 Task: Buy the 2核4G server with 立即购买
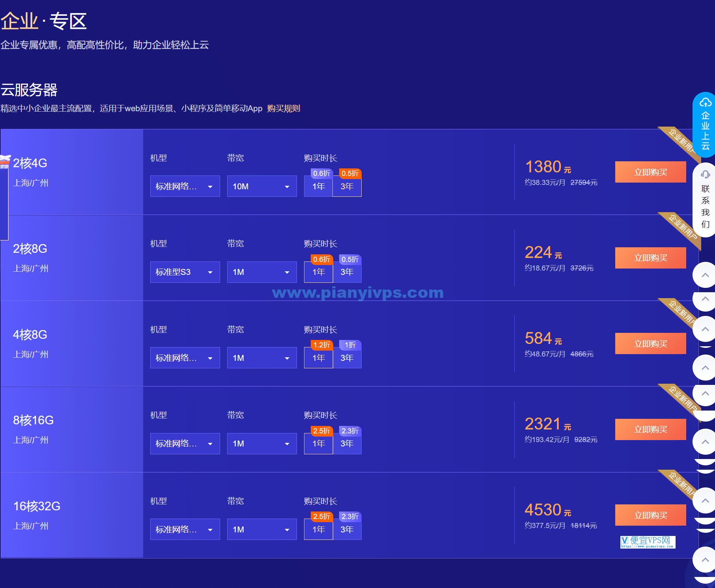pos(650,172)
